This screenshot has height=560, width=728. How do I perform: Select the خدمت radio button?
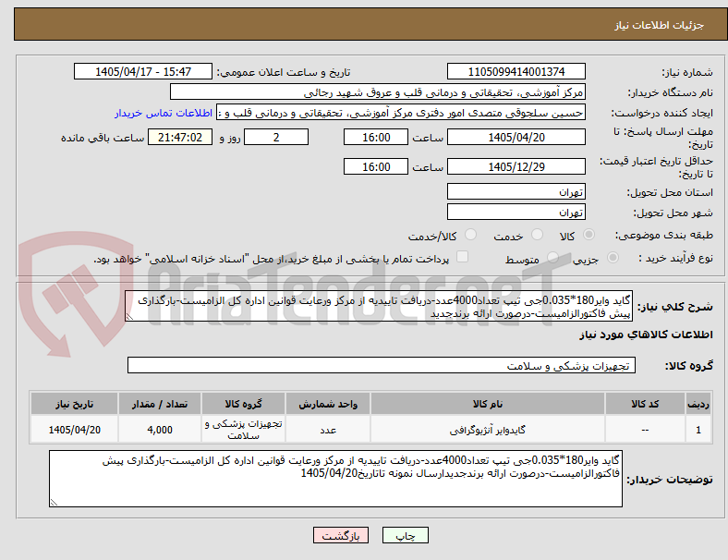537,235
